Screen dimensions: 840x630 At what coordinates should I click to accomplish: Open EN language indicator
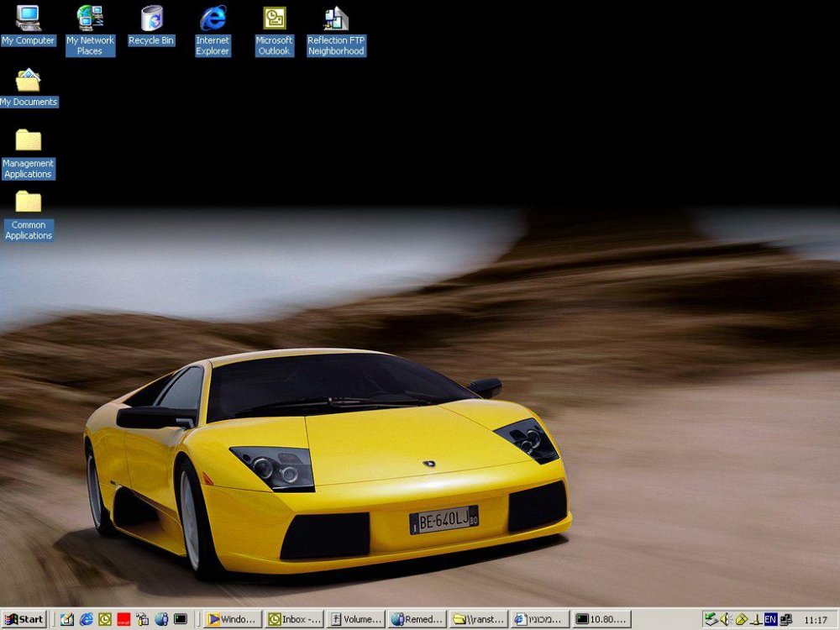pyautogui.click(x=770, y=620)
